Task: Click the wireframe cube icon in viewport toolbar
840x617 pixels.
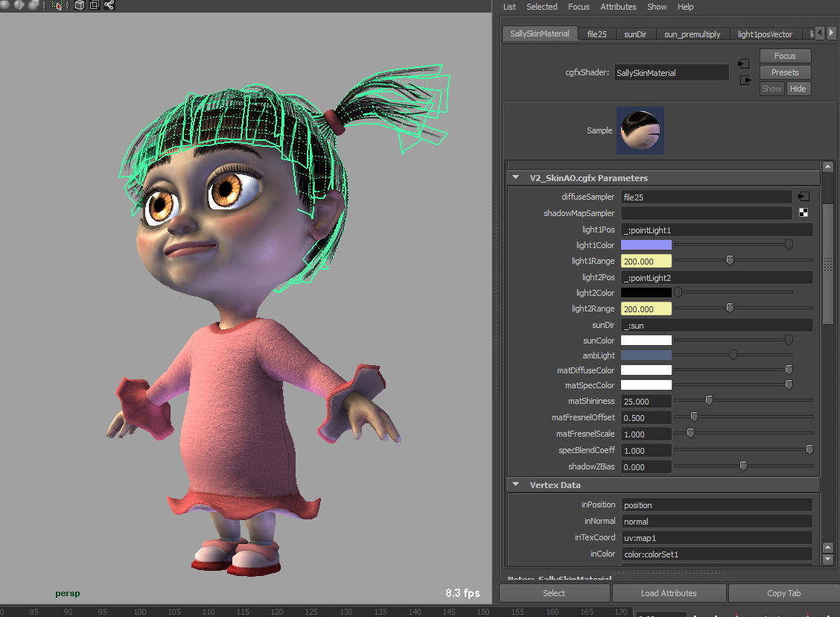Action: [x=79, y=5]
